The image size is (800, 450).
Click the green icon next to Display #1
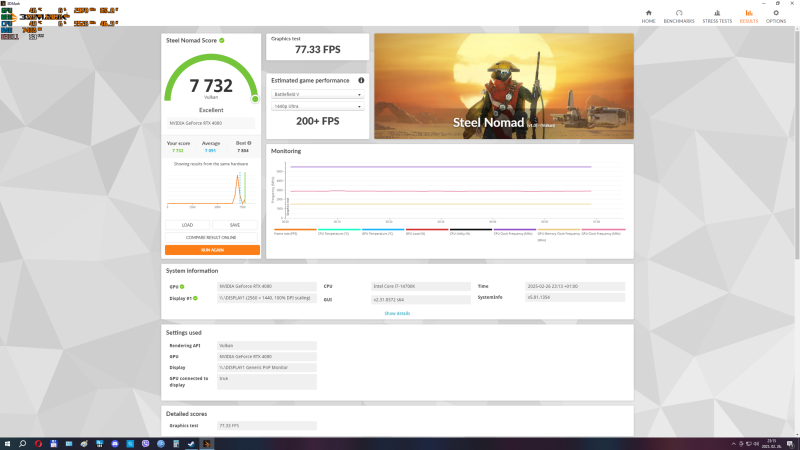[195, 298]
